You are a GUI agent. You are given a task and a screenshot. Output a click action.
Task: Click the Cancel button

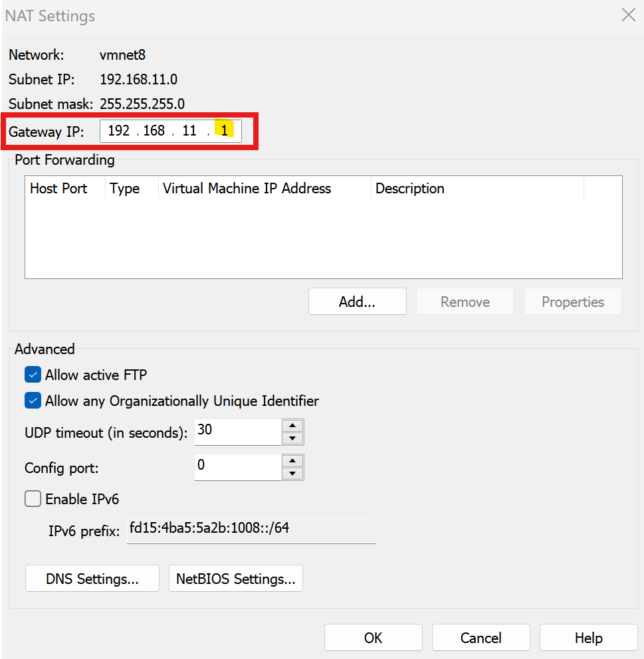(481, 638)
